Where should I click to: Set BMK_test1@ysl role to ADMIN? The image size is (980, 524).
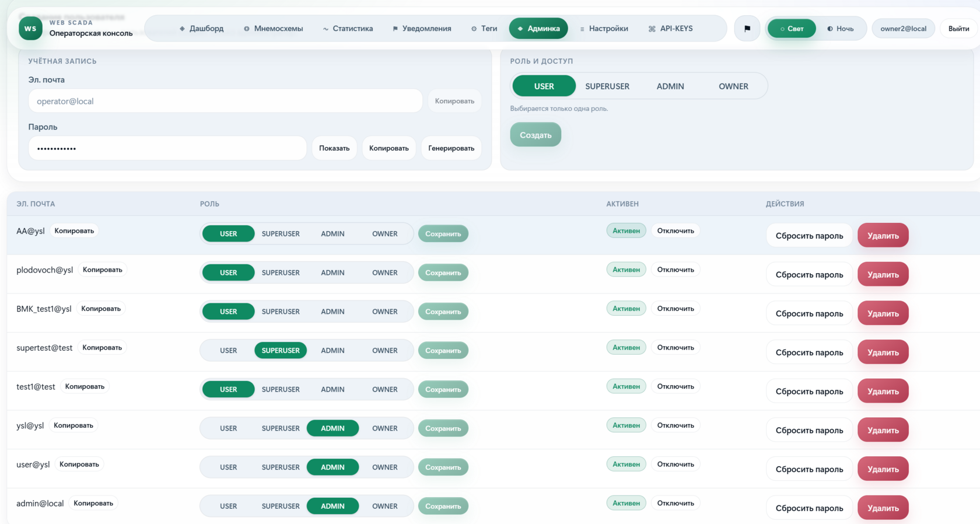pos(332,312)
